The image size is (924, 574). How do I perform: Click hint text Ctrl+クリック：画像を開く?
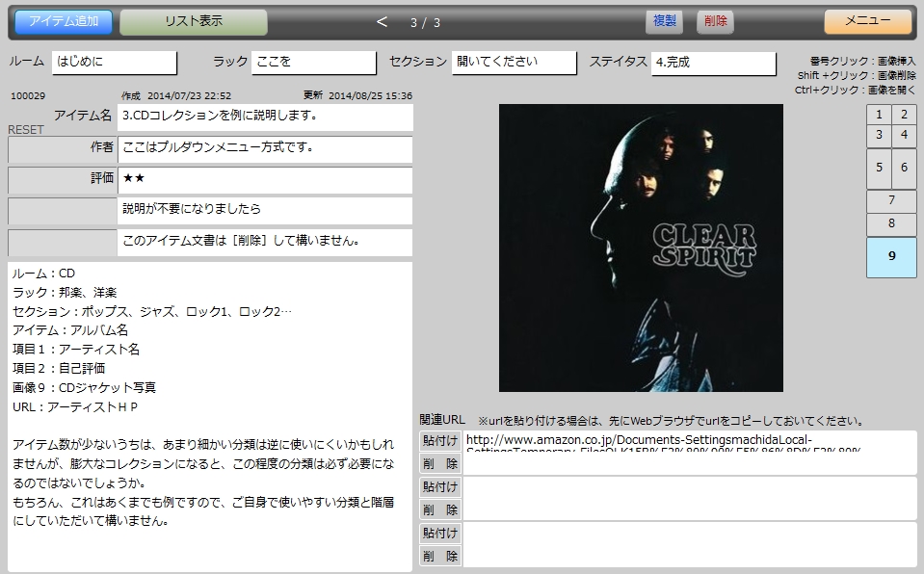coord(855,90)
